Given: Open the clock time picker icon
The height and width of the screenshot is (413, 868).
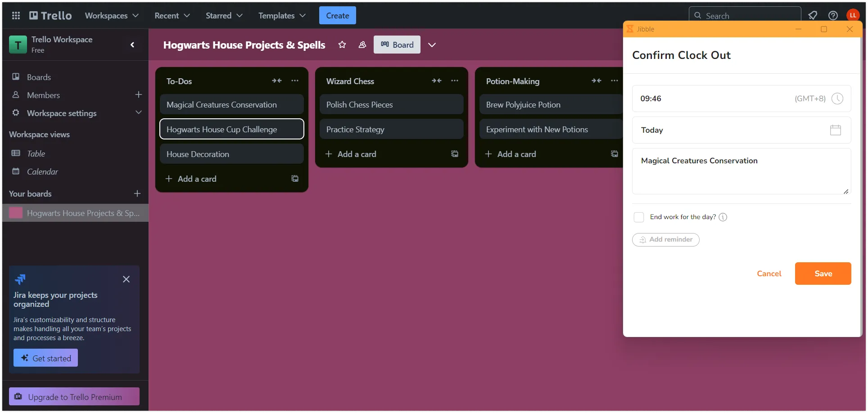Looking at the screenshot, I should [x=837, y=99].
